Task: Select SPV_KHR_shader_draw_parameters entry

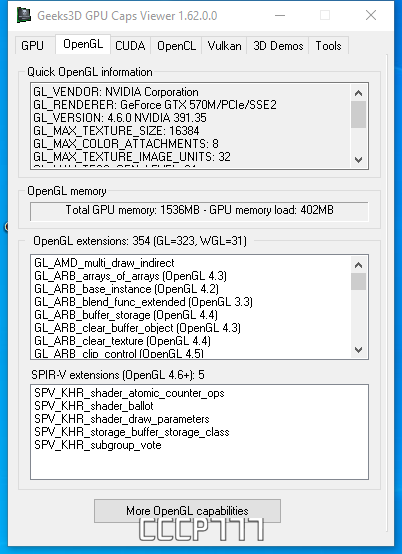Action: click(x=122, y=419)
